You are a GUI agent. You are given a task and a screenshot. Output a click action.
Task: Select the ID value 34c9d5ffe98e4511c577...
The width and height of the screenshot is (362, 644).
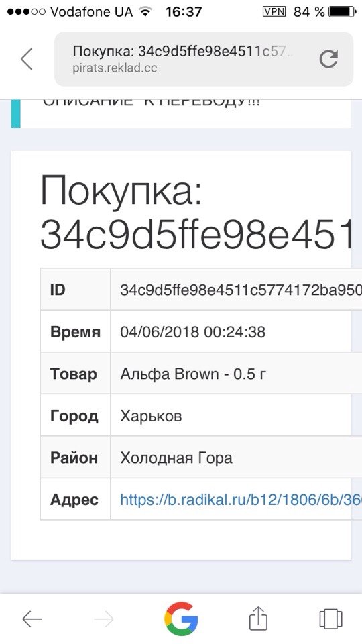point(241,290)
